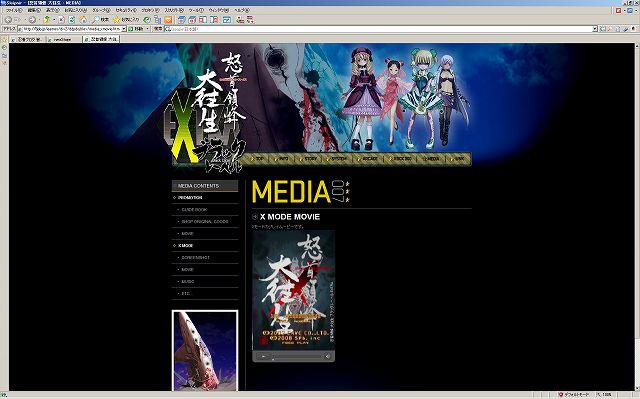This screenshot has height=399, width=640.
Task: Stop page loading with red X icon
Action: click(61, 20)
